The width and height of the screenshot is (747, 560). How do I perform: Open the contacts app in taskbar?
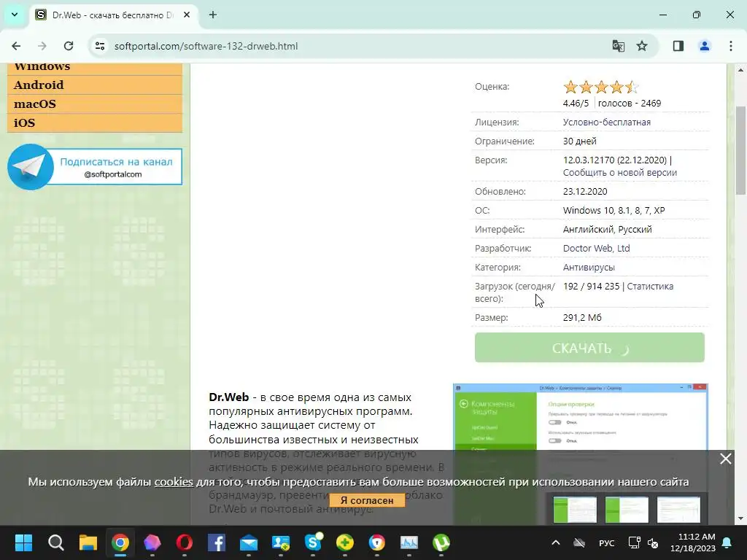[x=281, y=542]
